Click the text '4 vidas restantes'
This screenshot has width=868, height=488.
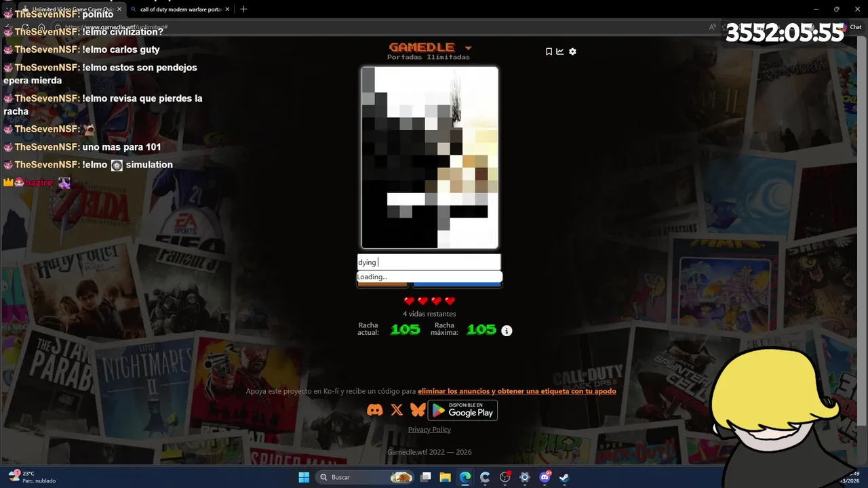click(x=429, y=314)
